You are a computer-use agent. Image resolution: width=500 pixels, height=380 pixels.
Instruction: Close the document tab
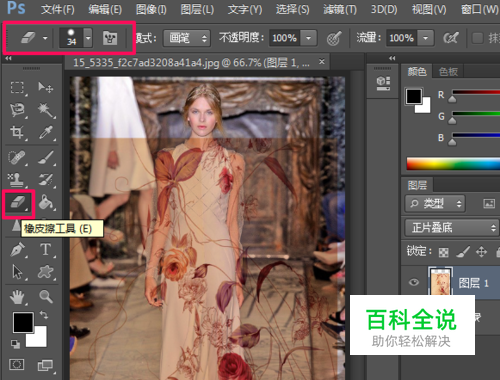(322, 62)
